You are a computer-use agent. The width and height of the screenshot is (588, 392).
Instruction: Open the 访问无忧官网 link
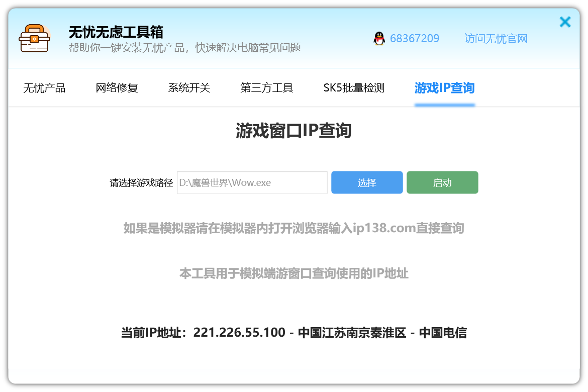pos(496,39)
